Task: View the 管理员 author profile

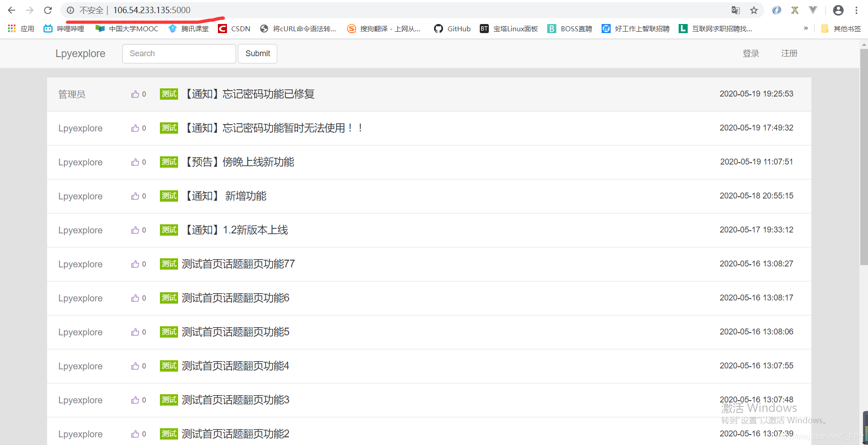Action: coord(72,94)
